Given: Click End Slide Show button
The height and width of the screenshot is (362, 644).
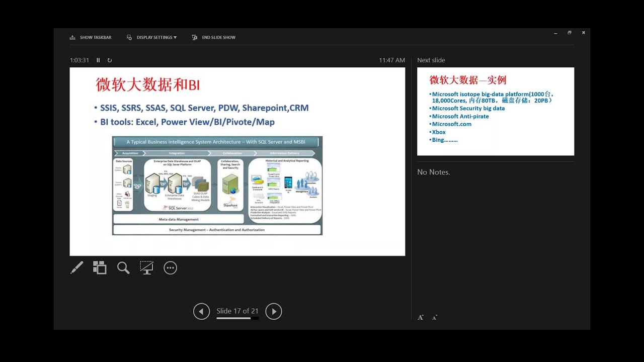Looking at the screenshot, I should click(x=214, y=38).
